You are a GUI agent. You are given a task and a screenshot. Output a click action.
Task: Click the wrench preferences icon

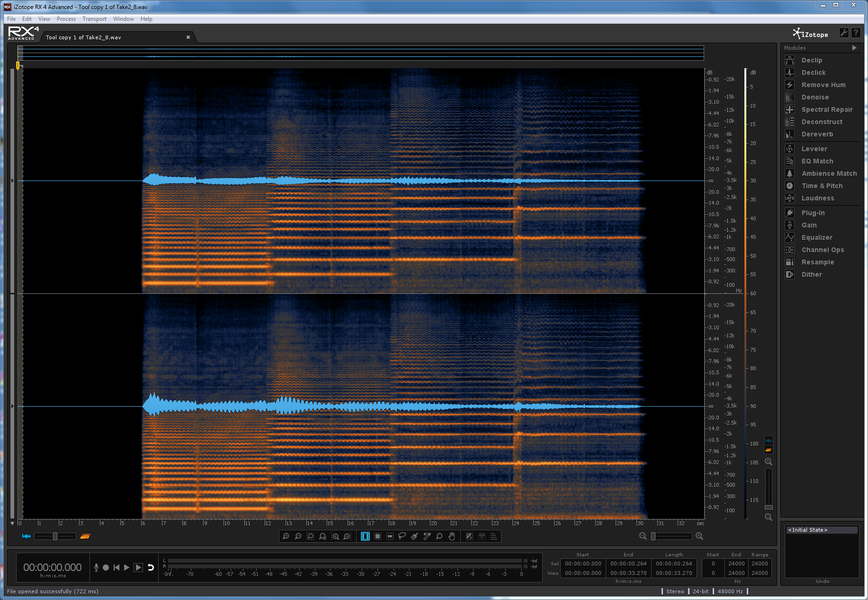click(x=843, y=33)
